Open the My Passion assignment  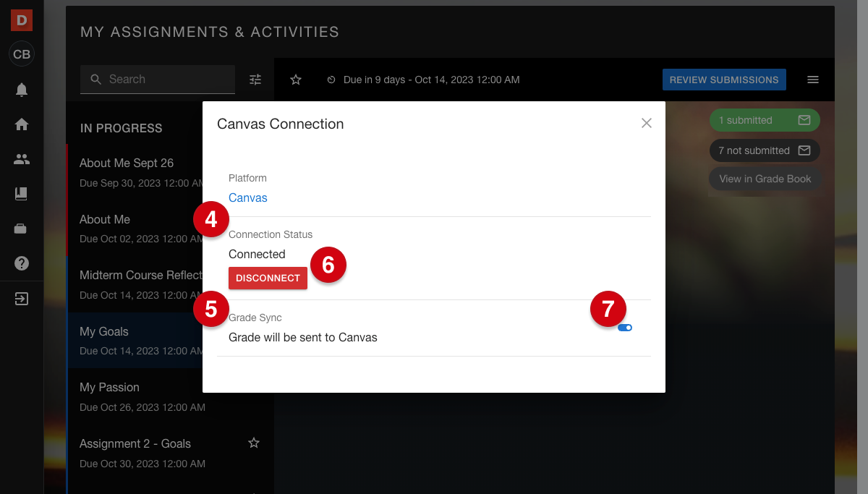pos(170,396)
